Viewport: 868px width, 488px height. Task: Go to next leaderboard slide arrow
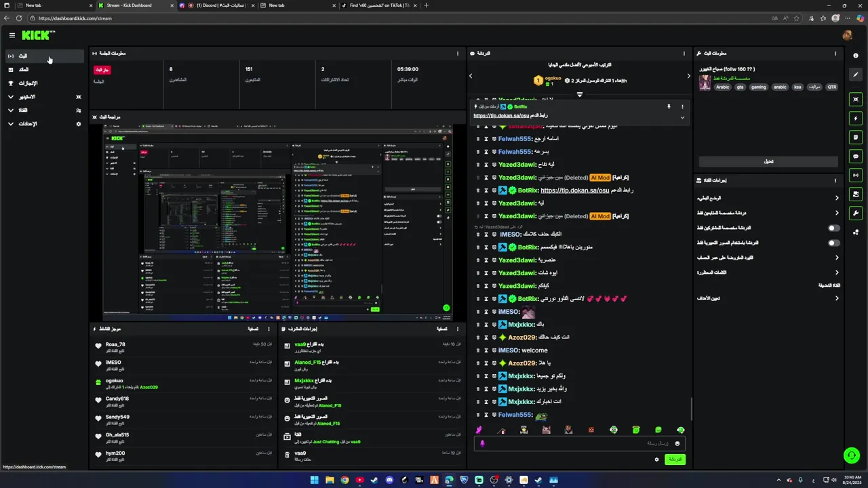coord(688,76)
